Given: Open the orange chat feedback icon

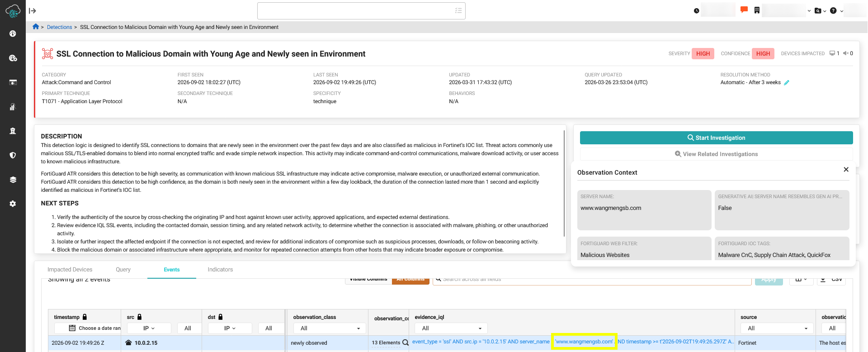Looking at the screenshot, I should pos(744,10).
